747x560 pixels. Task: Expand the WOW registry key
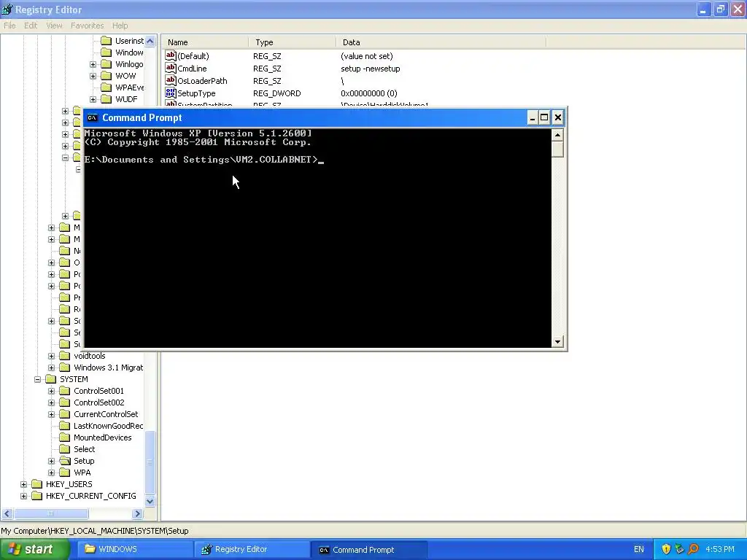tap(93, 76)
